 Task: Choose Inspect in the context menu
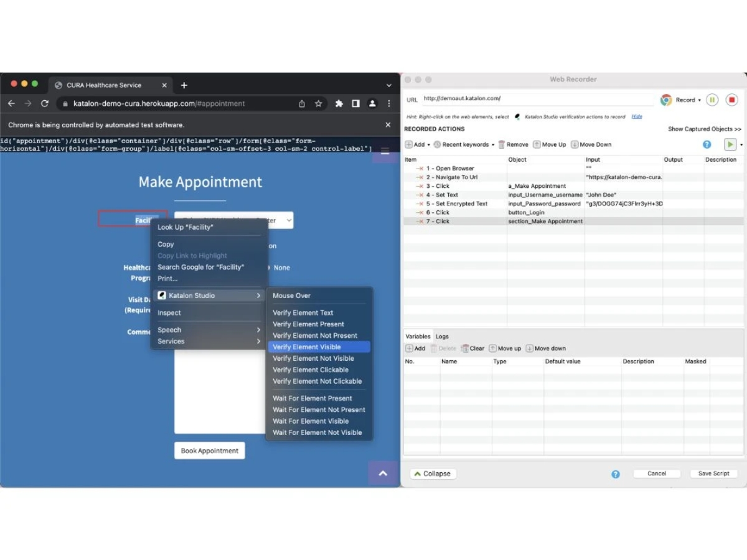tap(209, 313)
